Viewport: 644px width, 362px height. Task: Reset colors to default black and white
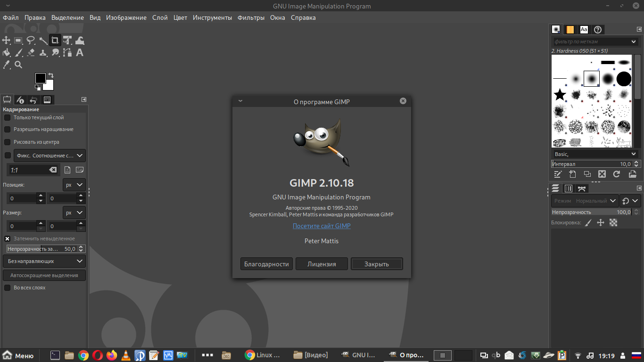click(x=38, y=87)
